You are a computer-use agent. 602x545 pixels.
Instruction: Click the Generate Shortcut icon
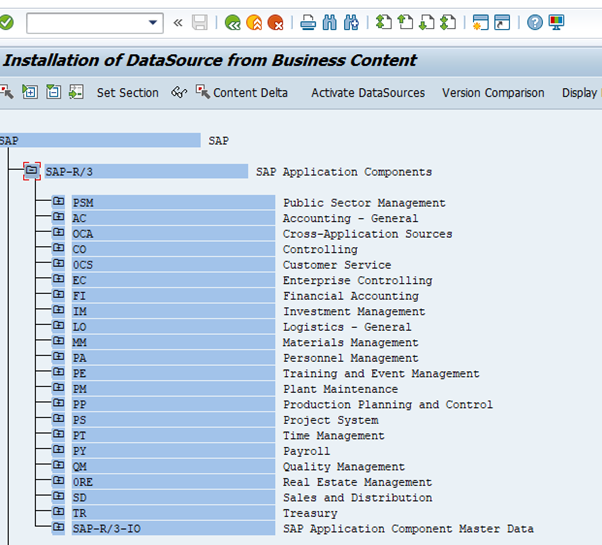pos(502,22)
